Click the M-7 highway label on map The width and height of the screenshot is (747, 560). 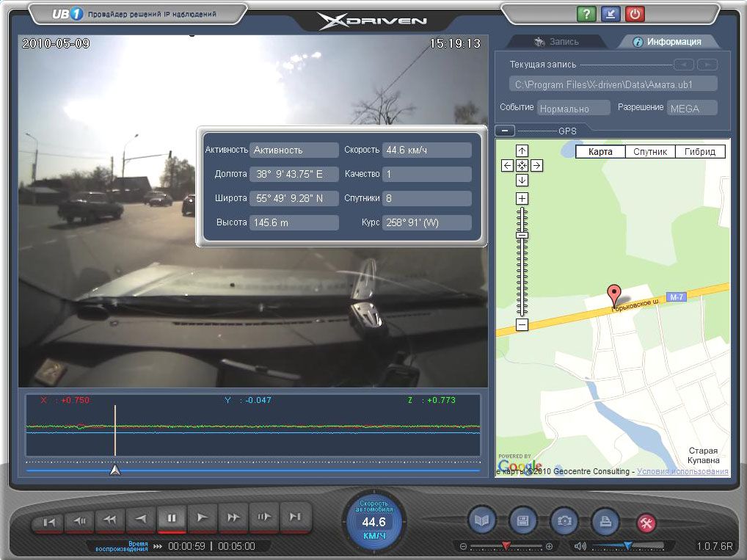[x=676, y=297]
